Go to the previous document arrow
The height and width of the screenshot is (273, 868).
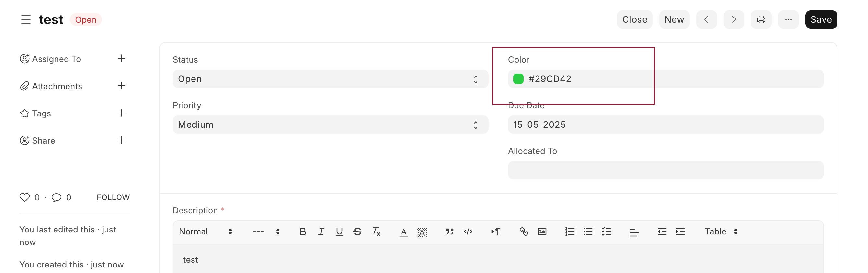(706, 19)
